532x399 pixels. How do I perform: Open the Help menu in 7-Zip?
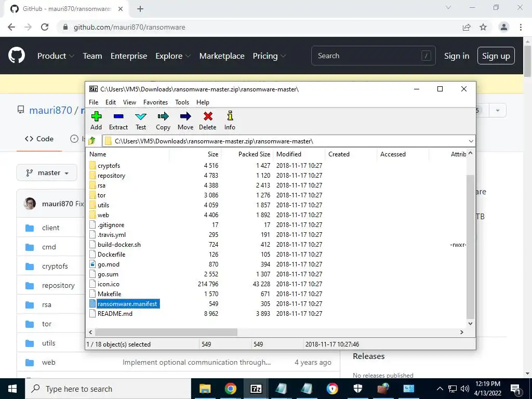(203, 102)
